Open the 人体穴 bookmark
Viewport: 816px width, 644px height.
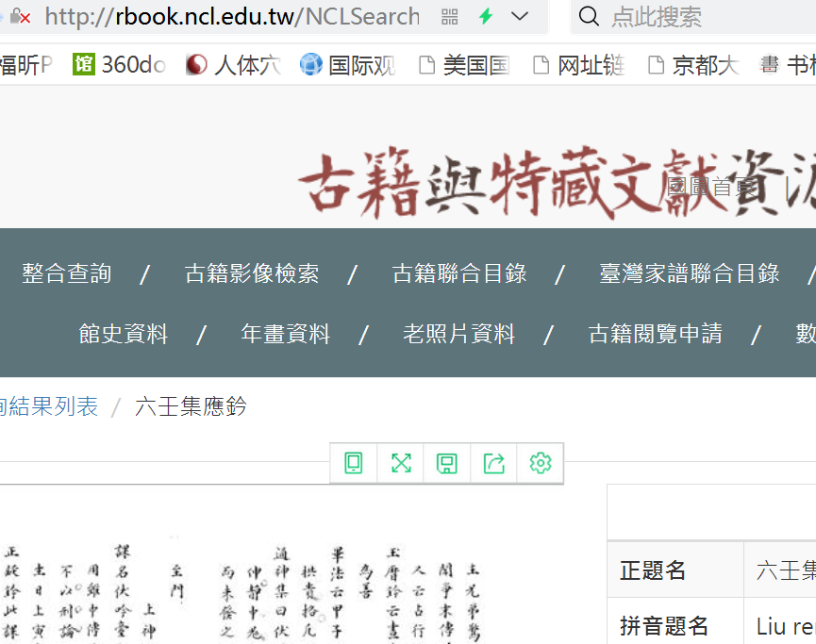pyautogui.click(x=234, y=64)
